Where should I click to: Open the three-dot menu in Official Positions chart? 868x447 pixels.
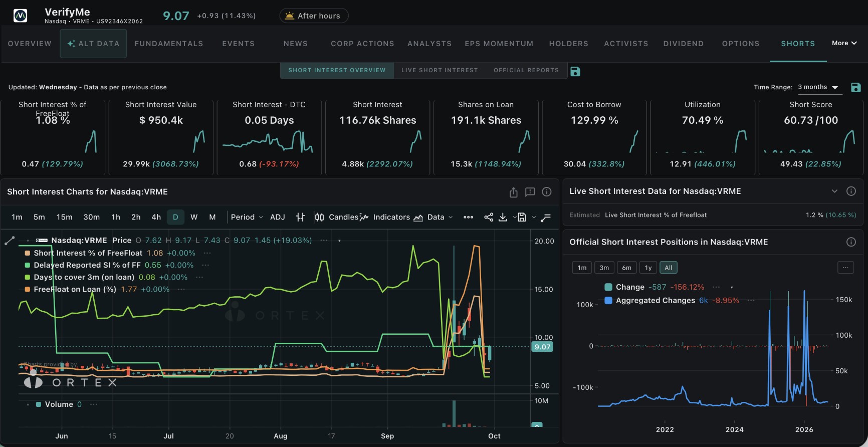845,268
